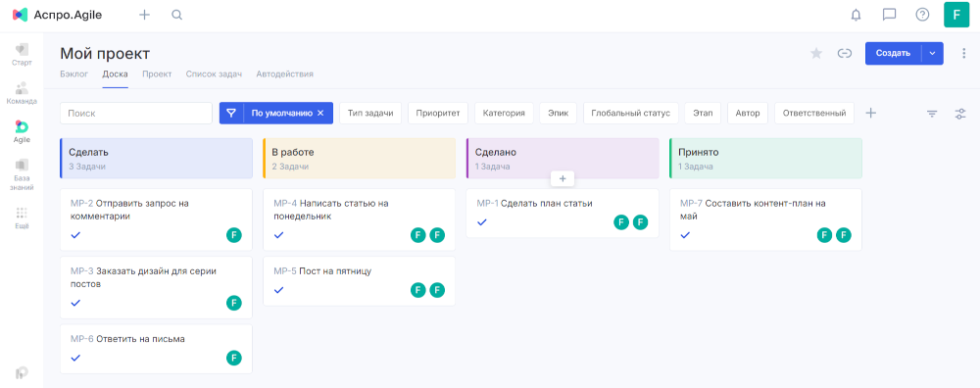Open the Приоритет filter
Viewport: 980px width, 388px height.
click(438, 113)
